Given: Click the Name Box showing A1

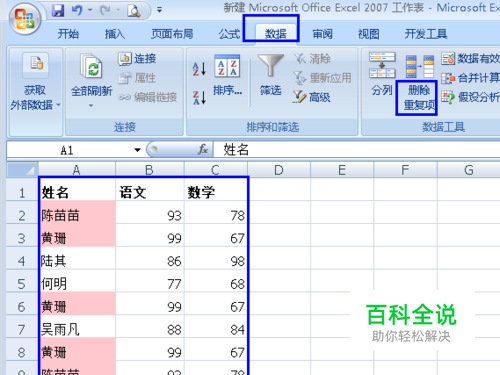Looking at the screenshot, I should (68, 150).
